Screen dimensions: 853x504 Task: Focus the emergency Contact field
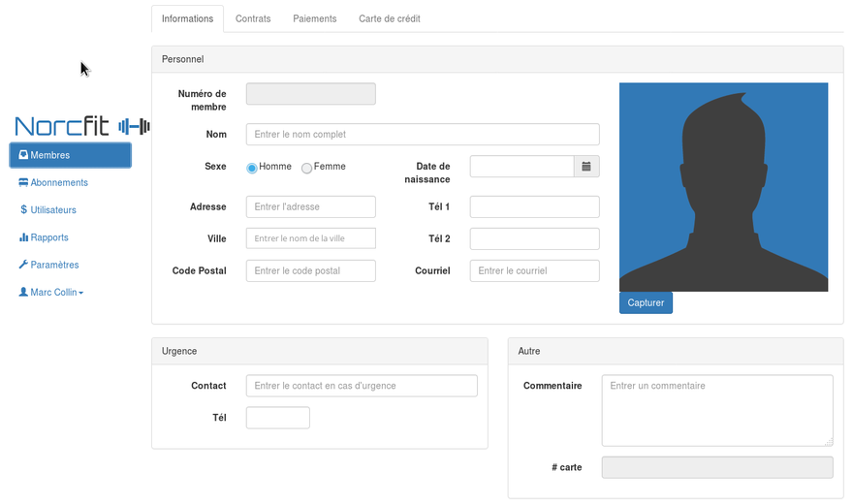[x=362, y=386]
